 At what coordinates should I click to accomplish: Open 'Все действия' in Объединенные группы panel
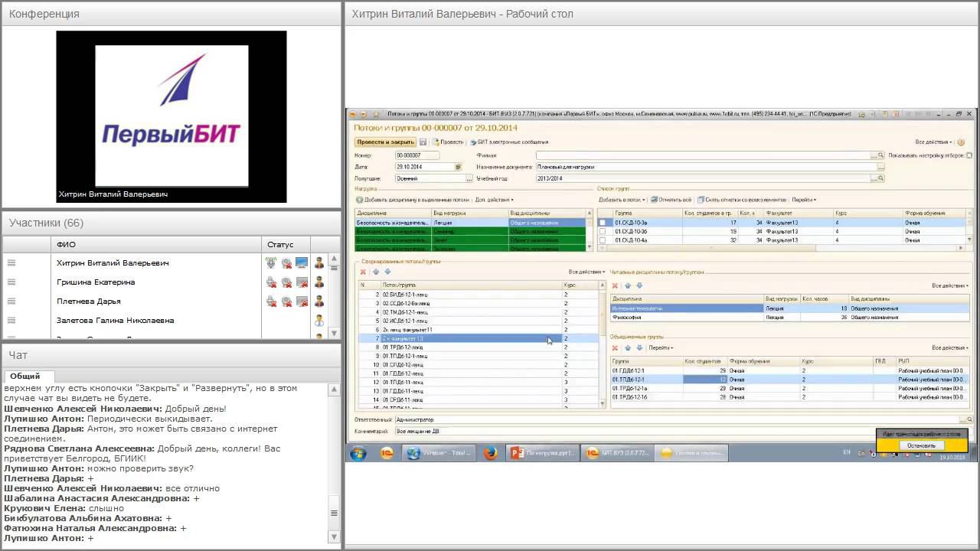[950, 348]
